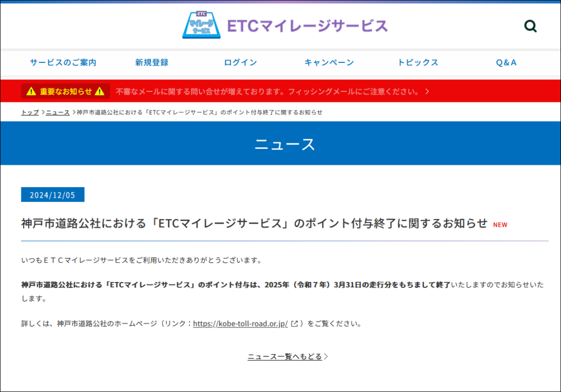
Task: Open the ログイン page
Action: (241, 62)
